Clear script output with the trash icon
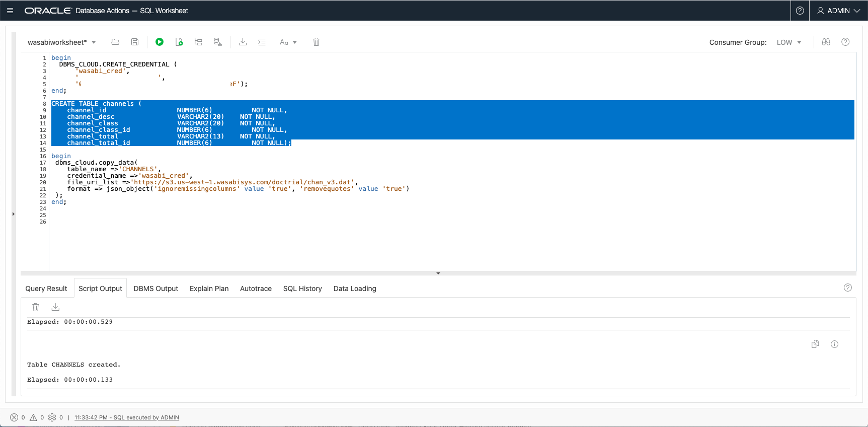Image resolution: width=868 pixels, height=427 pixels. pos(36,307)
